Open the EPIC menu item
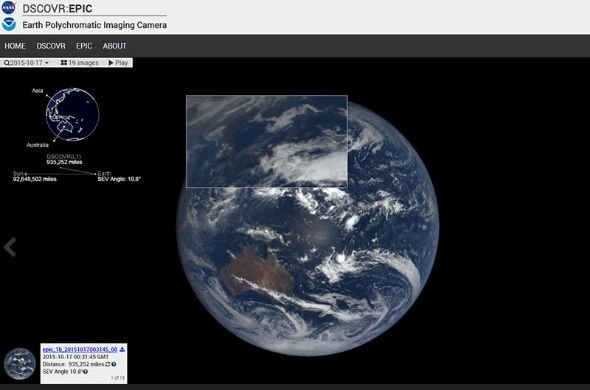 coord(84,46)
